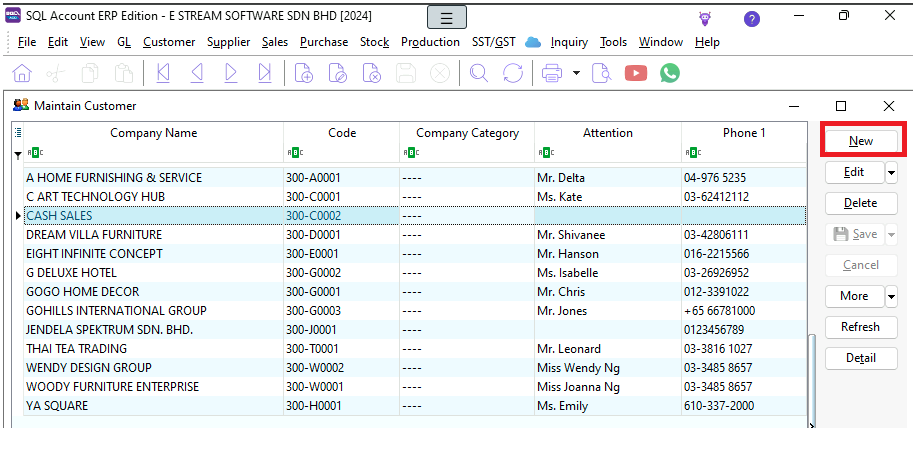Open the printer dropdown arrow in toolbar
Screen dimensions: 913x451
(577, 73)
